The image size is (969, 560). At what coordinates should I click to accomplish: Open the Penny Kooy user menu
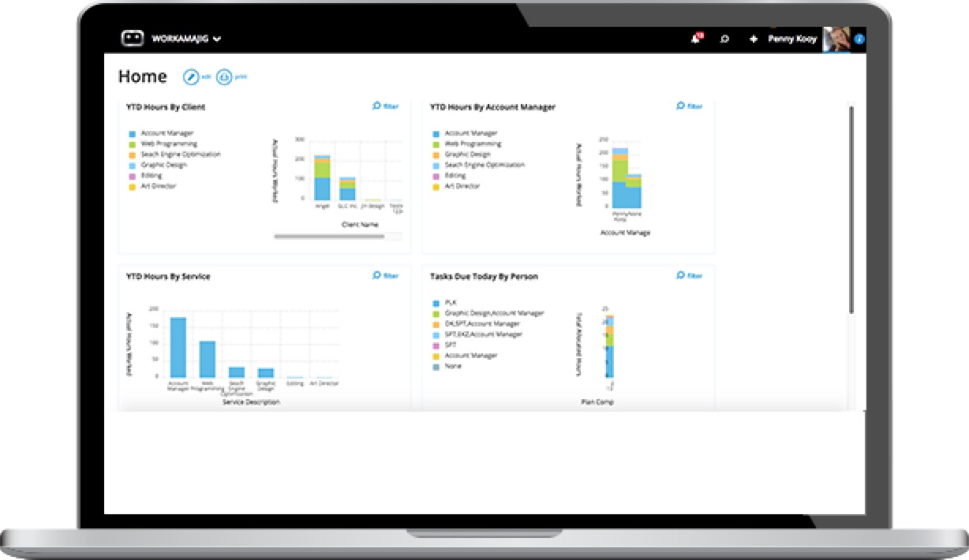pos(793,38)
